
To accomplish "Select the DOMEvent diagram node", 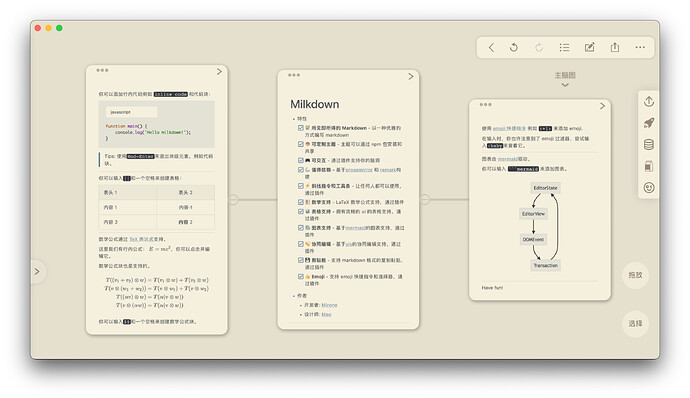I will tap(533, 240).
